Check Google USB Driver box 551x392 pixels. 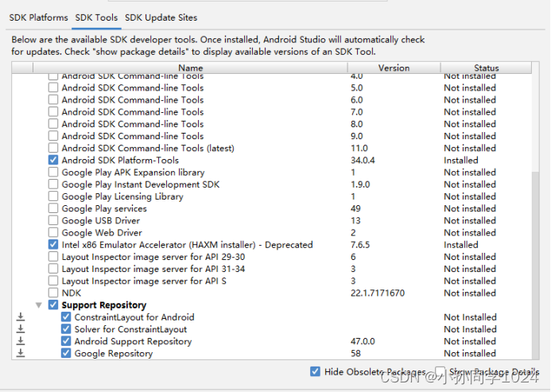point(53,220)
